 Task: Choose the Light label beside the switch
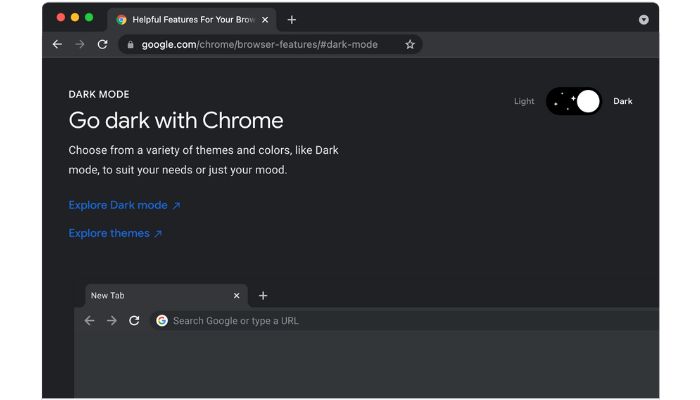coord(524,101)
